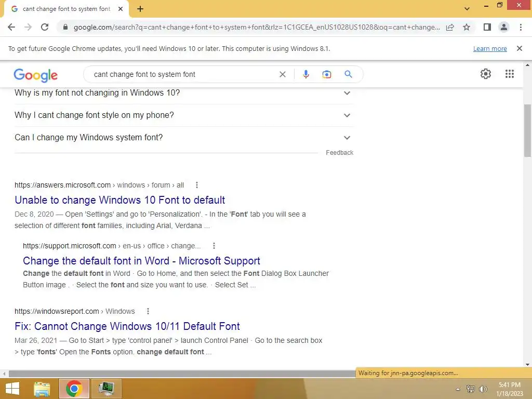The height and width of the screenshot is (399, 532).
Task: Click the browser forward arrow
Action: [x=28, y=27]
